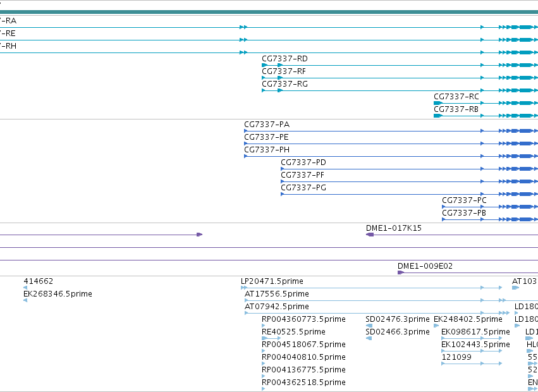Select transcript label CG7337-RF
The width and height of the screenshot is (538, 392).
[283, 71]
